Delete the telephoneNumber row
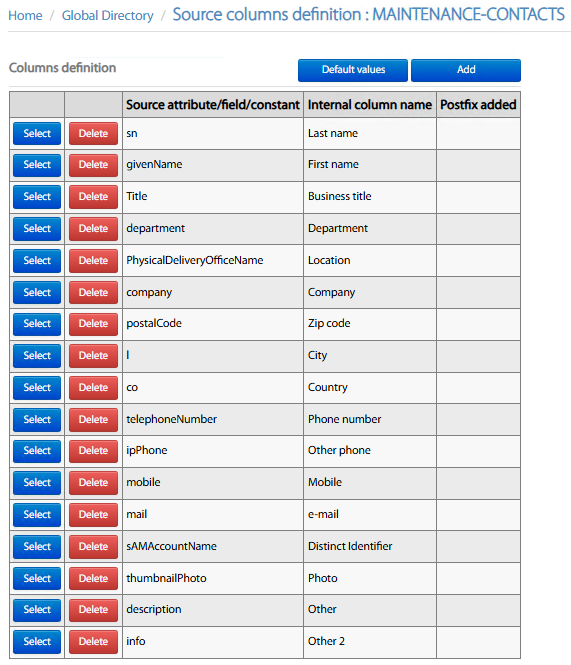This screenshot has width=571, height=665. pyautogui.click(x=93, y=420)
